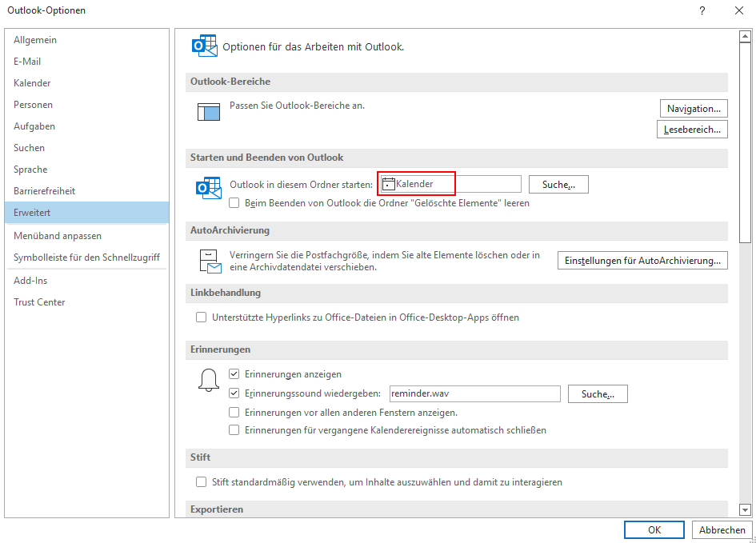Click Suche... next to start folder
The image size is (756, 543).
click(x=558, y=185)
